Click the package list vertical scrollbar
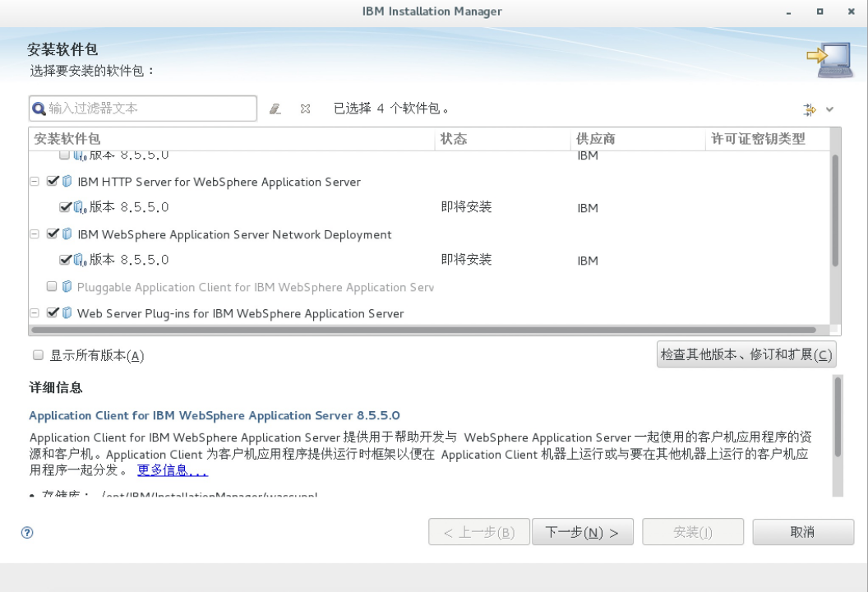Image resolution: width=868 pixels, height=592 pixels. (835, 210)
